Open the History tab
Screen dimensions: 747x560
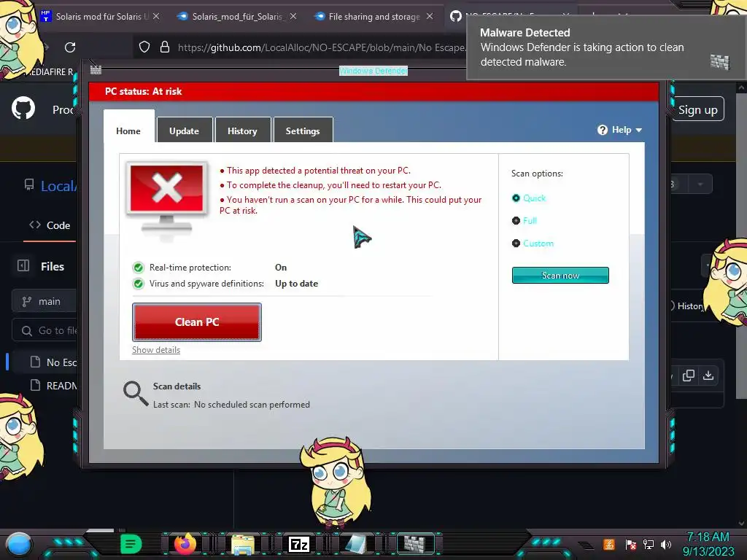[242, 131]
